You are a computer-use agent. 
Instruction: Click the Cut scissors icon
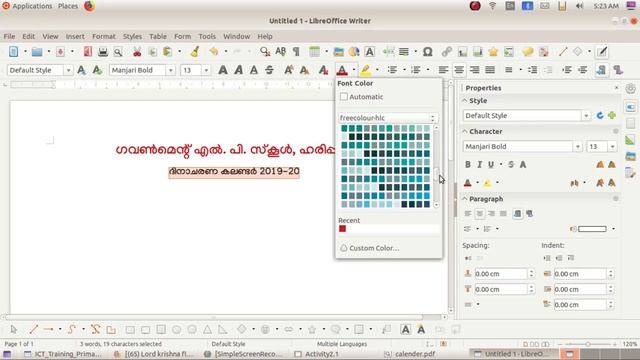point(137,52)
